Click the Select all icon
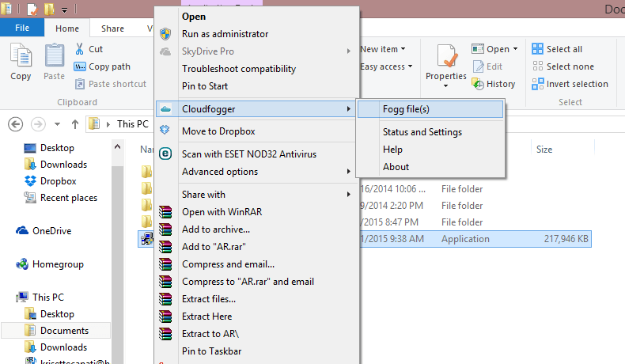Viewport: 625px width, 364px height. point(538,49)
